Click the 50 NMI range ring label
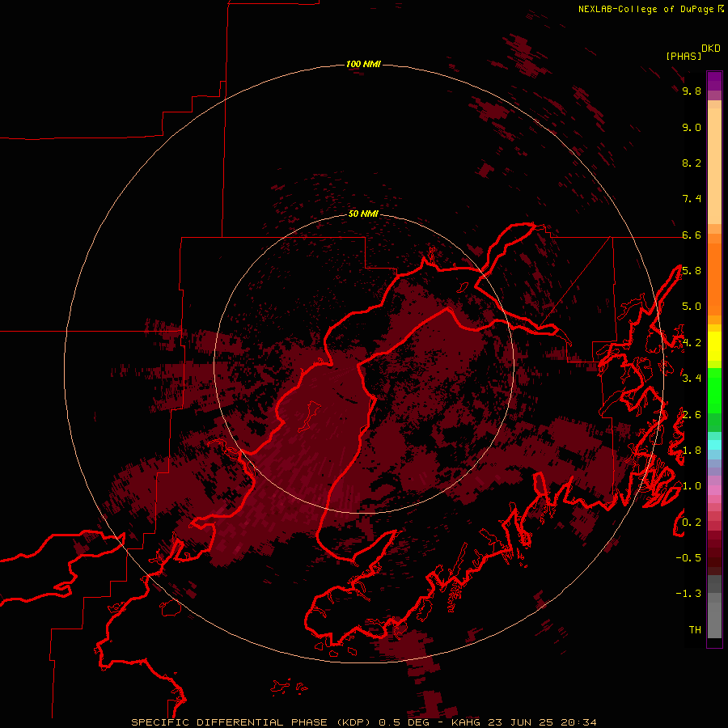Viewport: 728px width, 728px height. coord(363,214)
